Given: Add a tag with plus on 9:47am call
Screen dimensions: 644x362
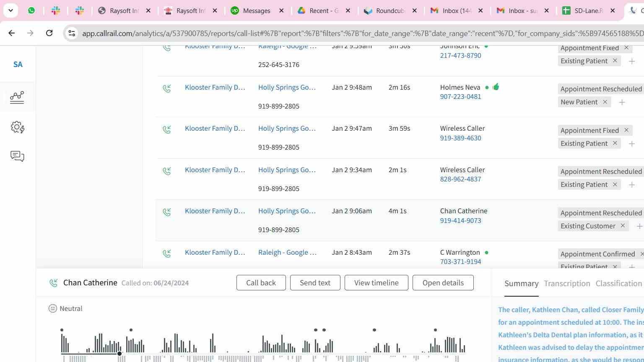Looking at the screenshot, I should click(631, 144).
